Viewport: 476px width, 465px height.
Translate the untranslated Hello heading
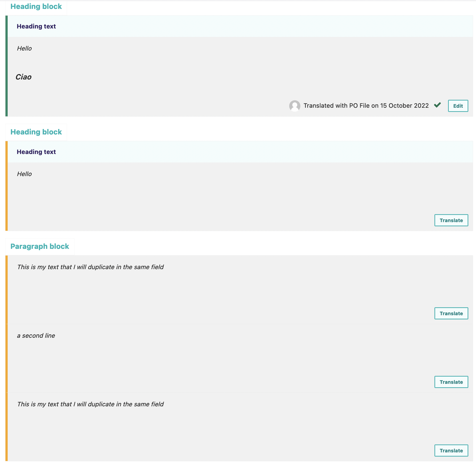point(451,220)
